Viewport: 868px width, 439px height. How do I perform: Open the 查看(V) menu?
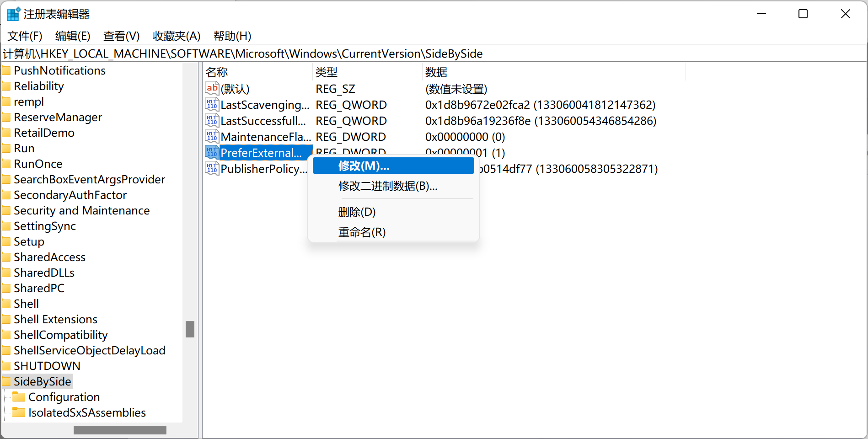coord(121,36)
